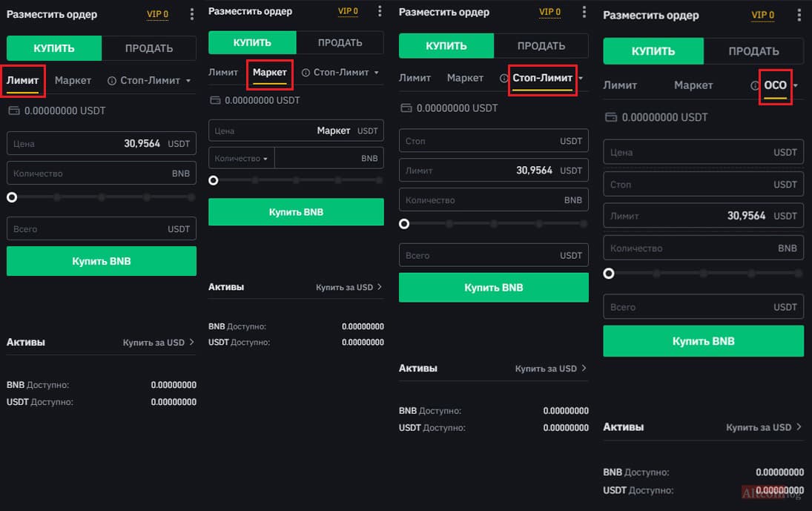Switch to Маркет tab in Limit order panel
812x511 pixels.
coord(73,81)
